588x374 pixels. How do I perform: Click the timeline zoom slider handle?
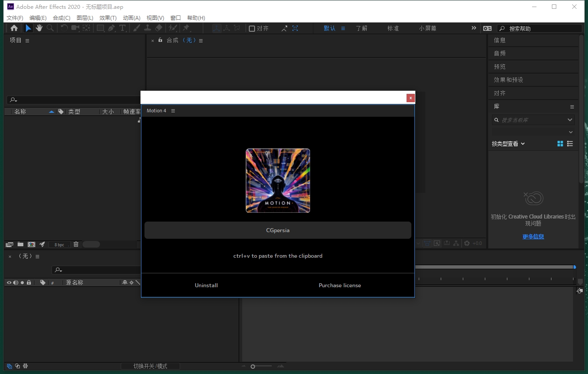pyautogui.click(x=253, y=367)
